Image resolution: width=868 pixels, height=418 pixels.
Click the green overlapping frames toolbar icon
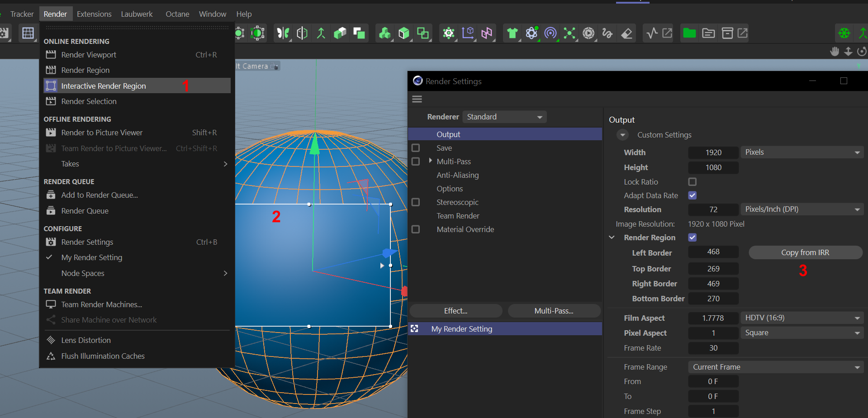click(423, 33)
